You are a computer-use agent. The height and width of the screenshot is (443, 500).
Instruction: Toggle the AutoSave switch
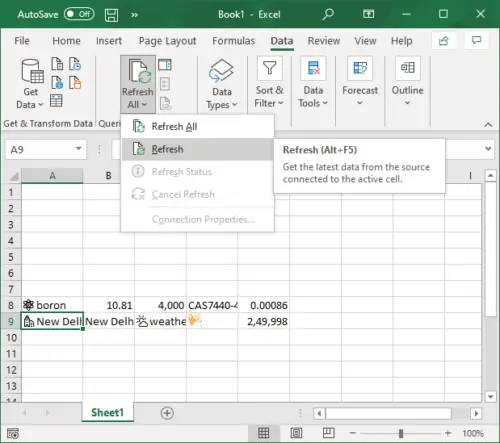[79, 14]
